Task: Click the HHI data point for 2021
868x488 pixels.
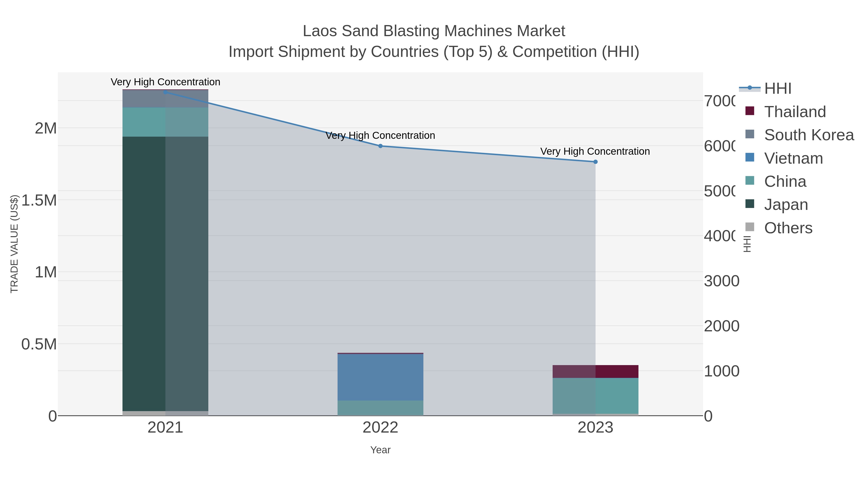Action: (165, 92)
